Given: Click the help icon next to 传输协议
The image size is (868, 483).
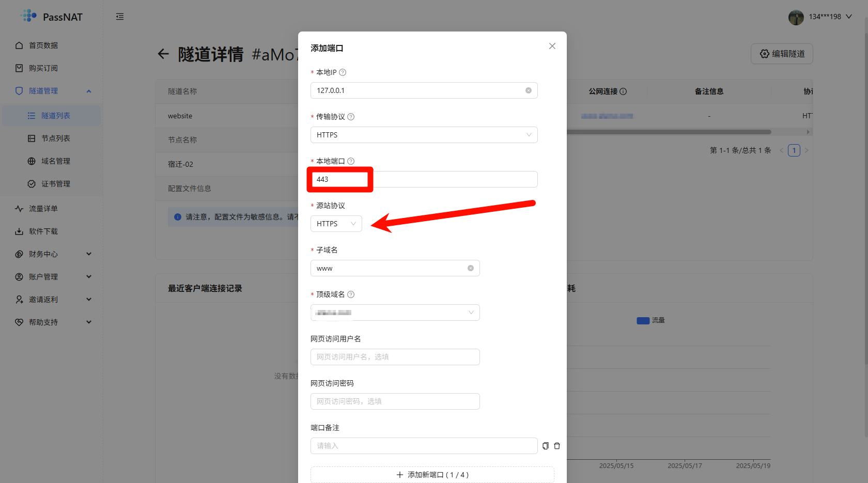Looking at the screenshot, I should point(351,117).
